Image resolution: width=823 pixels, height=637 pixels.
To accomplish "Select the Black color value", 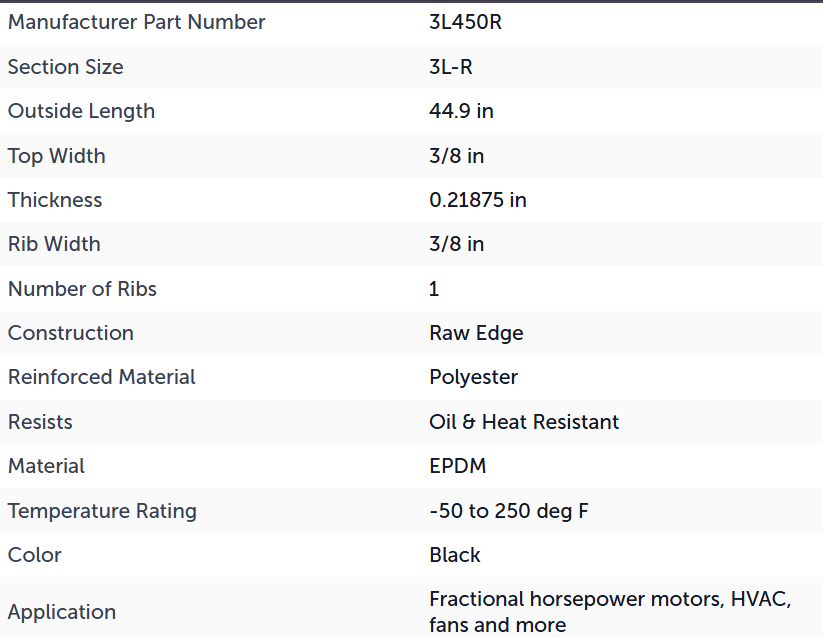I will [x=455, y=555].
